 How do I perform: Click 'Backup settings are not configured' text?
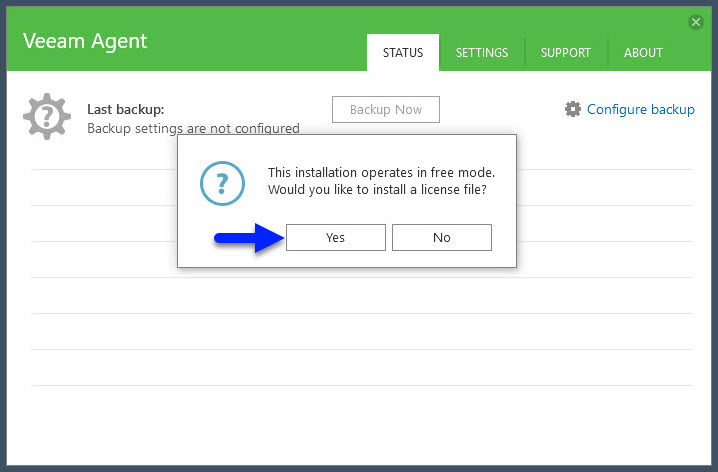click(x=193, y=128)
